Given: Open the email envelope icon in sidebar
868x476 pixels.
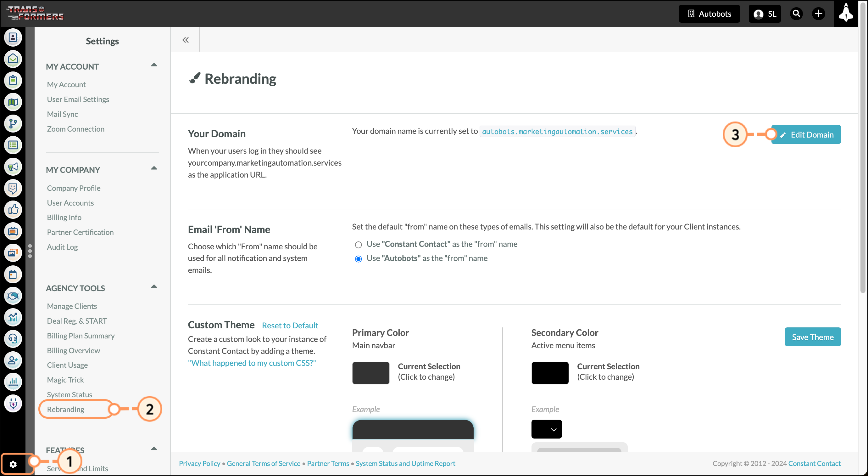Looking at the screenshot, I should pos(13,59).
